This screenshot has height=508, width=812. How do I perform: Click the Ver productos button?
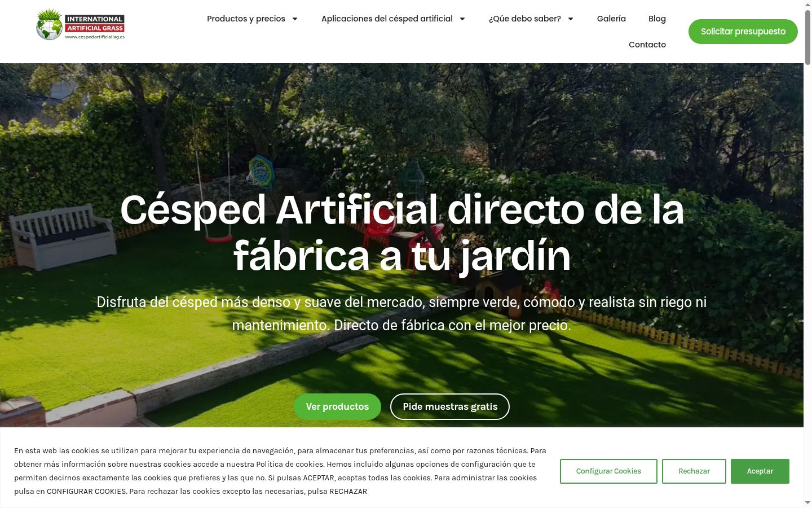(337, 406)
